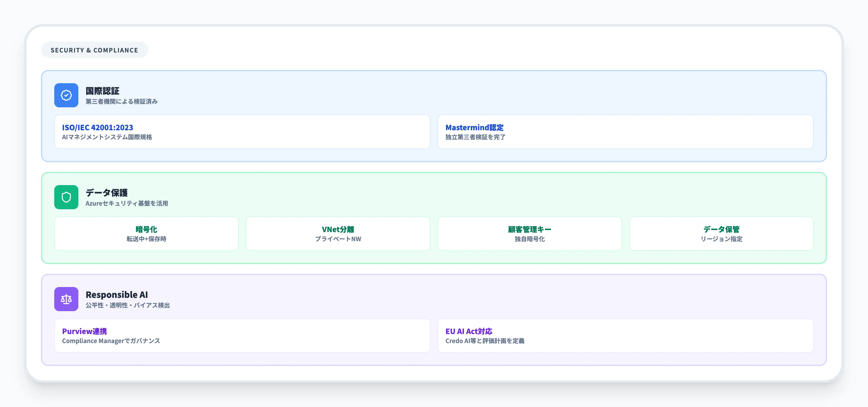Click the 国際認証 section heading
Screen dimensions: 868x407
point(102,91)
